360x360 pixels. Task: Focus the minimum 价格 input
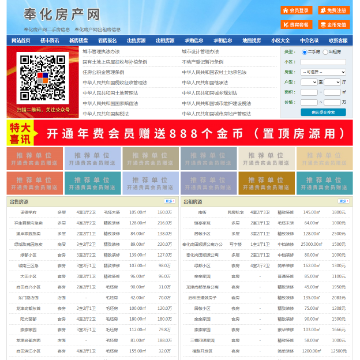point(309,102)
